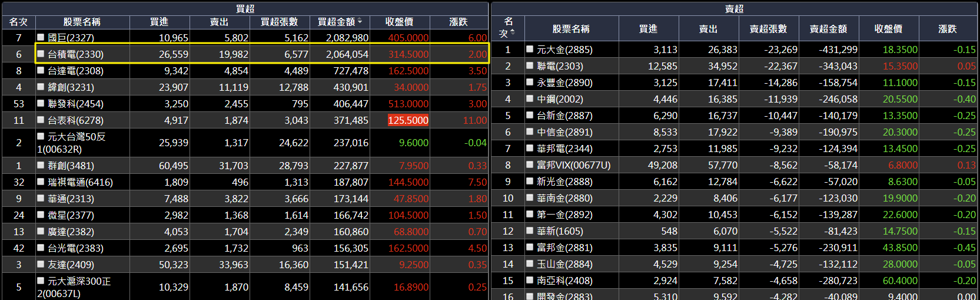Sort 買超 table by 買進 column
The image size is (980, 300).
pos(159,22)
